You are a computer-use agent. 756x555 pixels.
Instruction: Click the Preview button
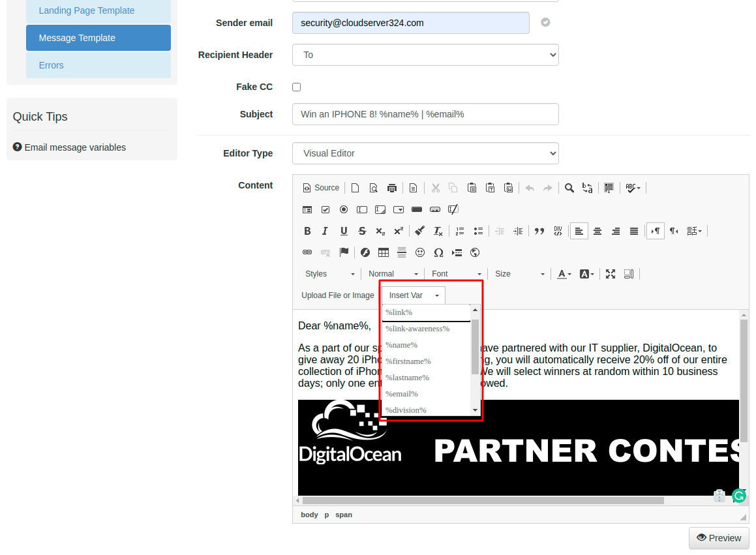tap(719, 538)
